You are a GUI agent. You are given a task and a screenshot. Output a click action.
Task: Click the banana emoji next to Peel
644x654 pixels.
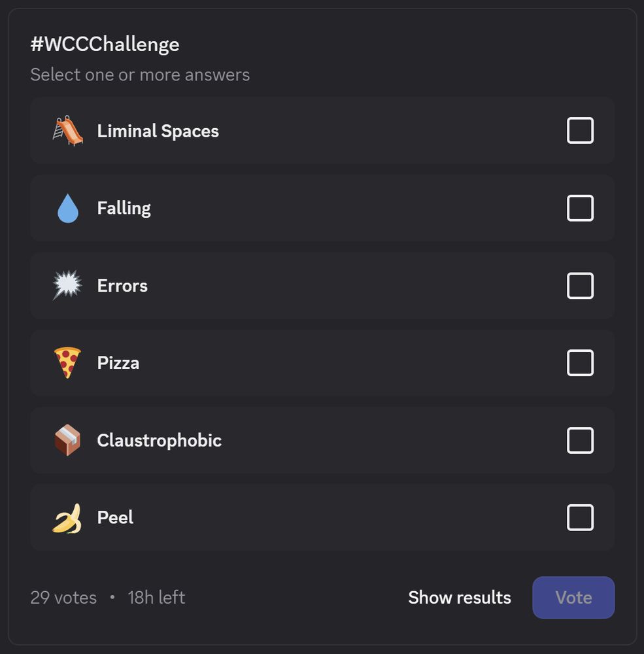(67, 518)
